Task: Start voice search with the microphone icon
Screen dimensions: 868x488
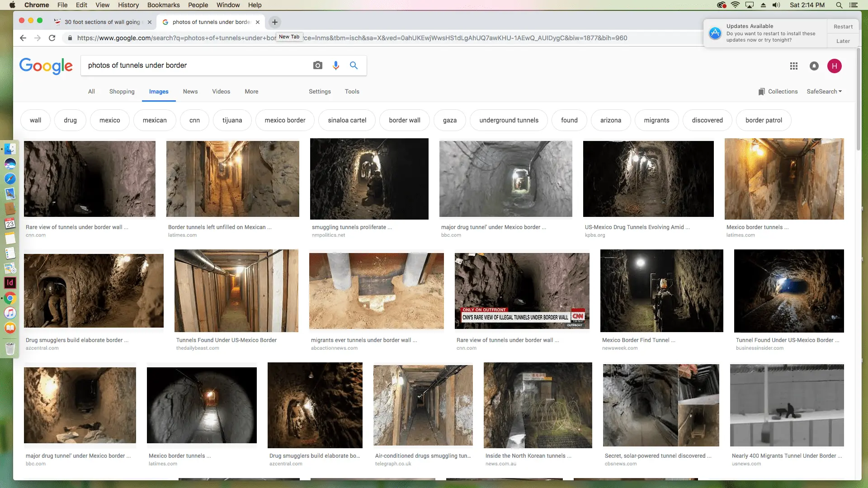Action: 335,66
